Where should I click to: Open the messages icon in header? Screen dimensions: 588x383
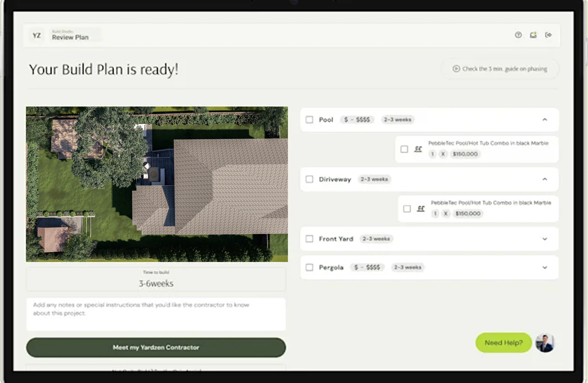point(533,35)
